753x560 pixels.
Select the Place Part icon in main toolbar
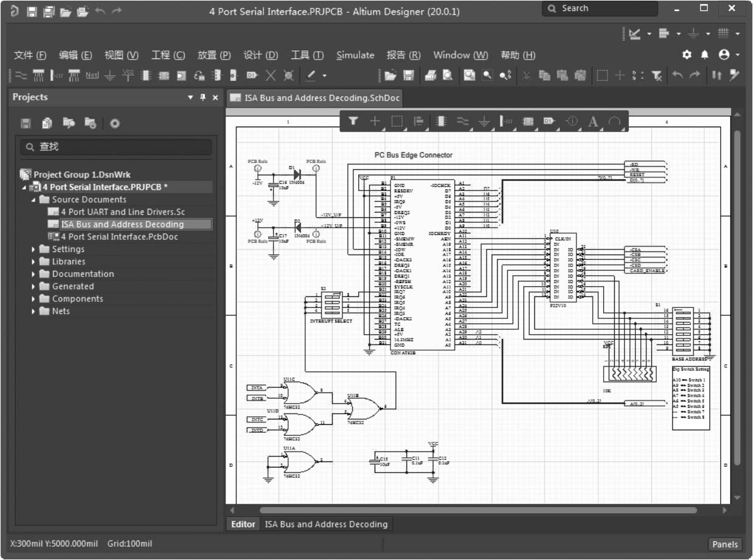(x=146, y=75)
